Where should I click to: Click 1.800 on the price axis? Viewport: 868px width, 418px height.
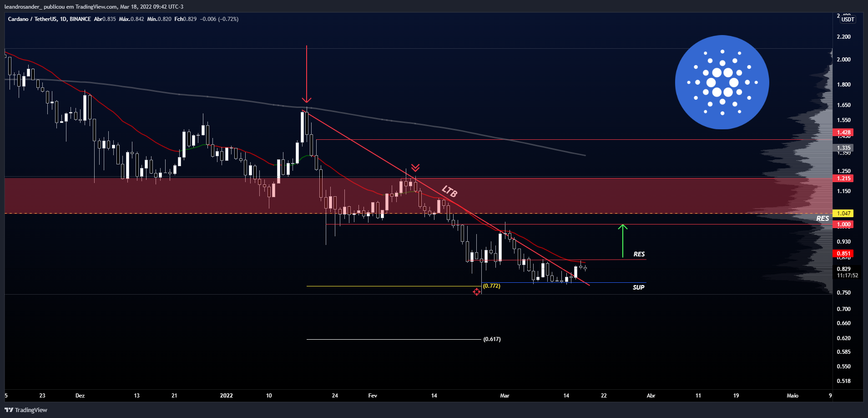point(843,85)
